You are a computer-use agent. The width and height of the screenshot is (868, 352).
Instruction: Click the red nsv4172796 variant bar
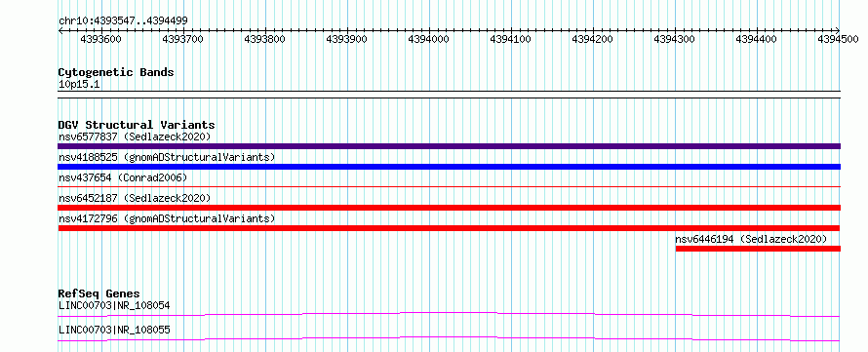[449, 228]
